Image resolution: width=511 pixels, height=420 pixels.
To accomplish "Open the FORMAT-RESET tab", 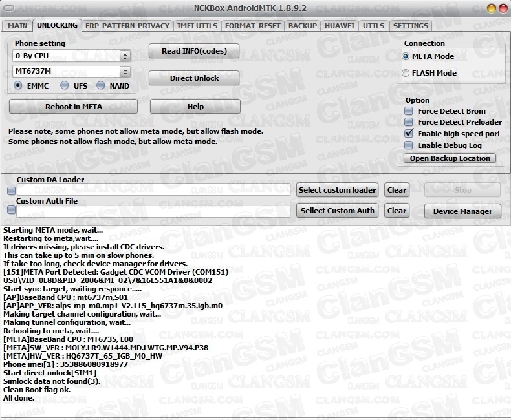I will tap(252, 26).
